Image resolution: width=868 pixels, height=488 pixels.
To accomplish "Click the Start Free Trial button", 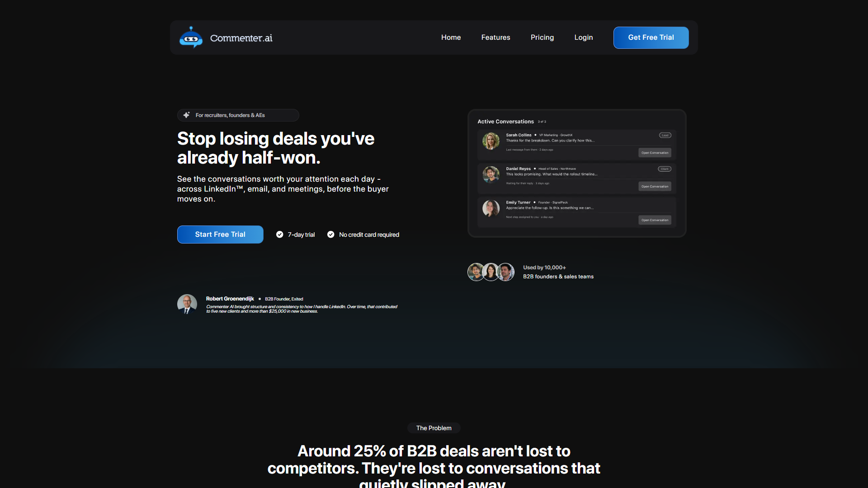I will tap(220, 235).
